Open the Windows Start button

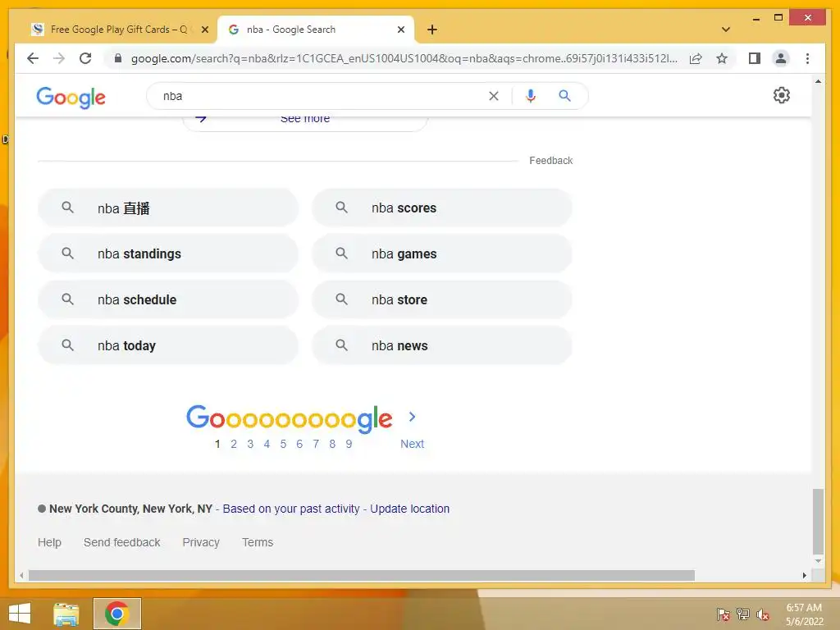[x=20, y=614]
